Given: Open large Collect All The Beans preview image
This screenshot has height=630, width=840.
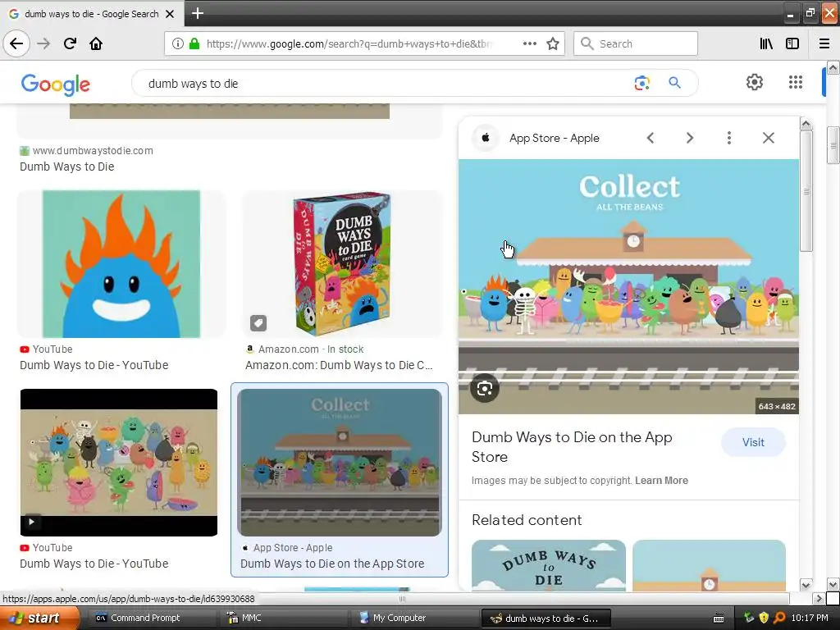Looking at the screenshot, I should point(628,286).
